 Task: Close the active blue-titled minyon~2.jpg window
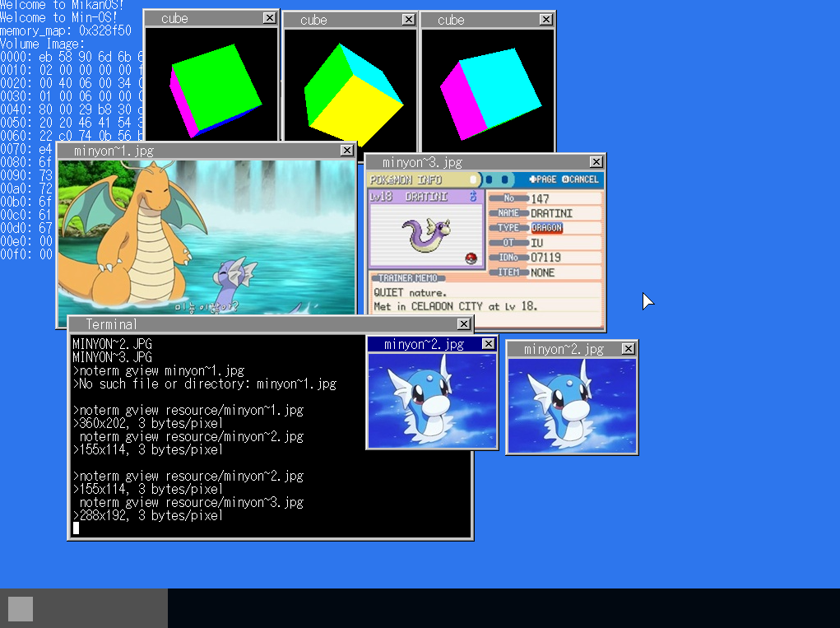coord(488,344)
